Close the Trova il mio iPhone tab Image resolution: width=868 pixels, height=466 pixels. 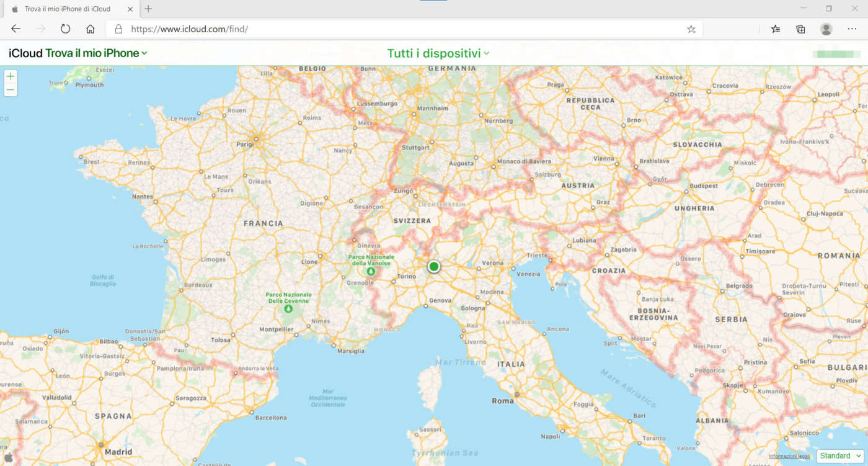pos(131,9)
